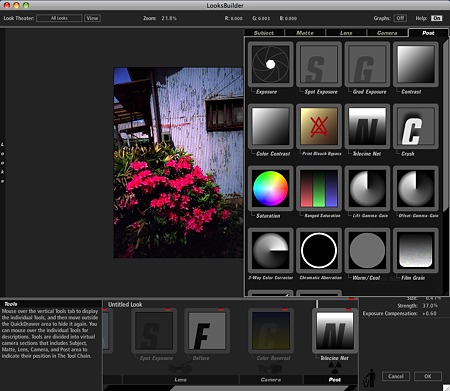Select Telecine Net in the tool chain
Screen dimensions: 450x391
[335, 331]
